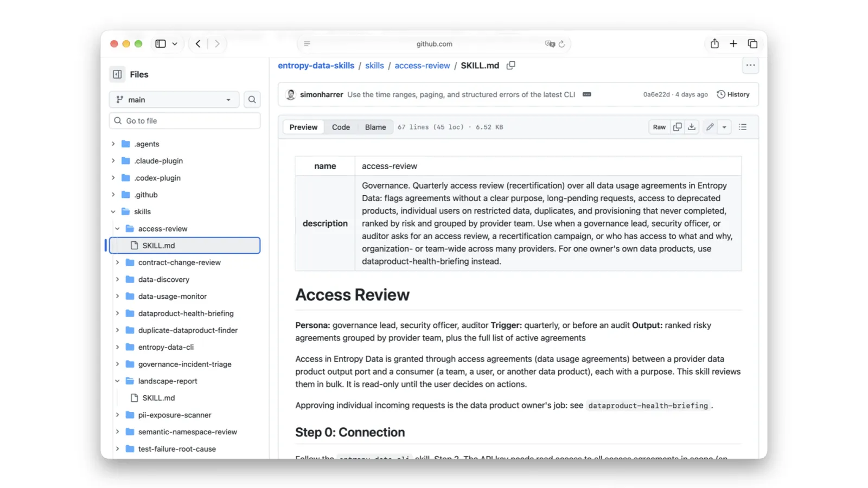
Task: Open the entropy-data-skills breadcrumb link
Action: 316,66
